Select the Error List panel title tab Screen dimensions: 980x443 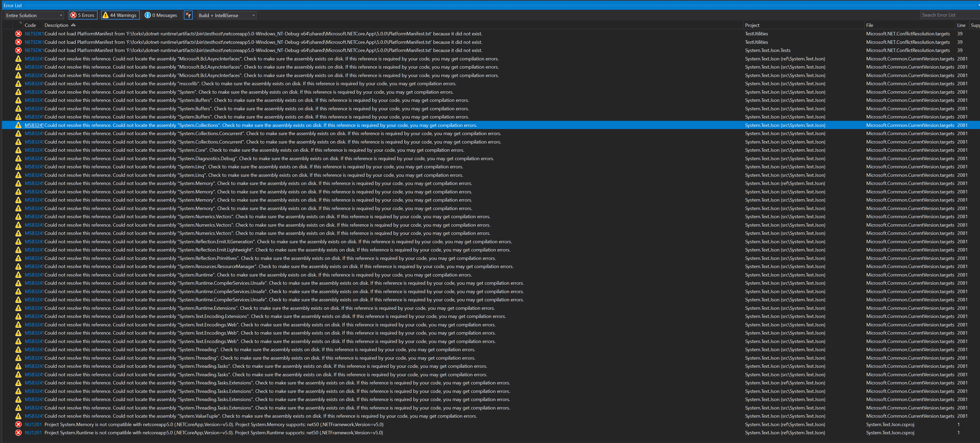(13, 5)
